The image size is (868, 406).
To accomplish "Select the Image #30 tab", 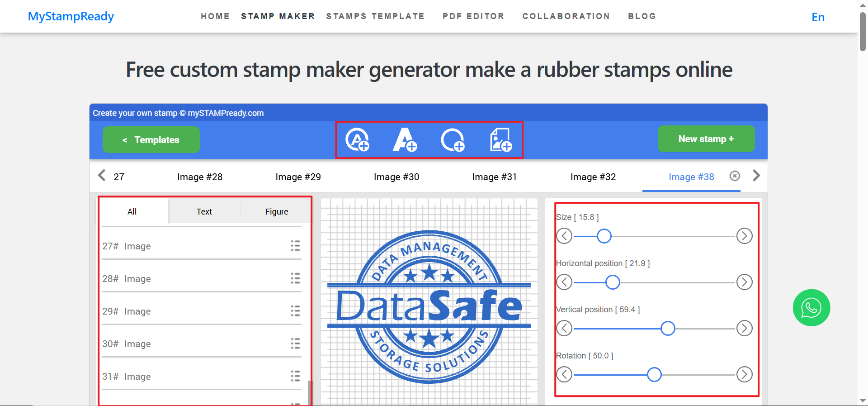I will 396,177.
